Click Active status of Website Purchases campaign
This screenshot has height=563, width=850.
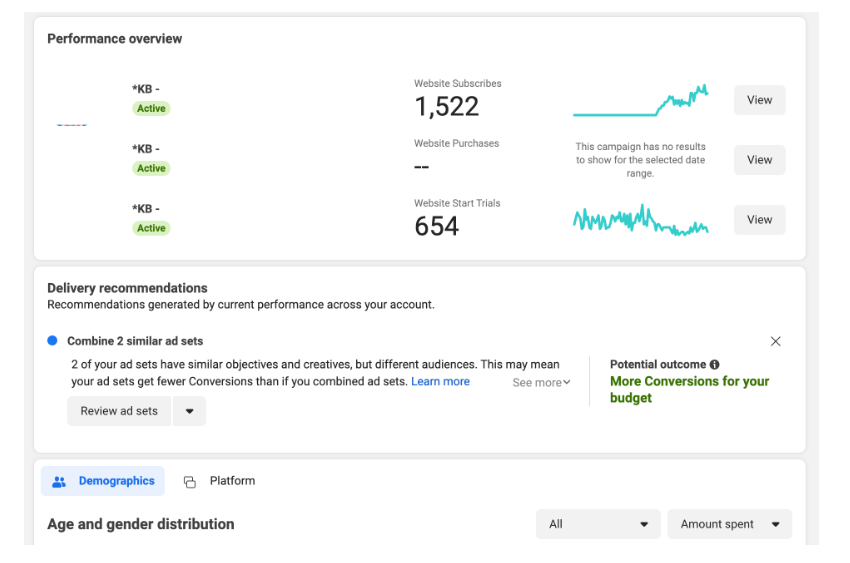(151, 168)
